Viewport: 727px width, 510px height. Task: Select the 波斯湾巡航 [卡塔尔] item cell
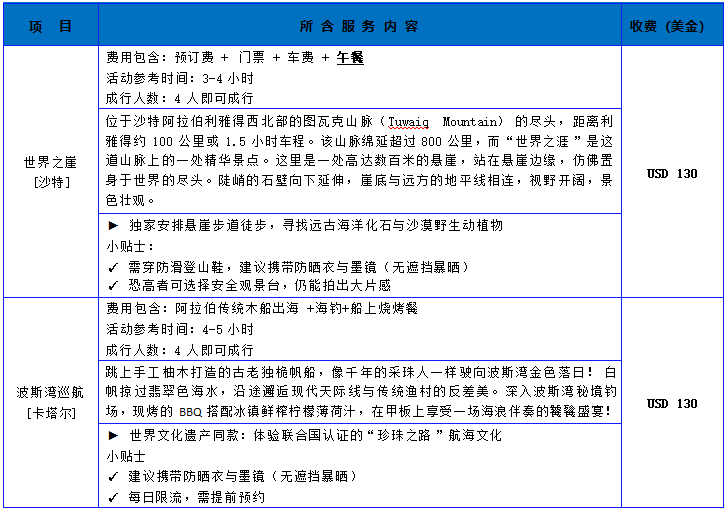pos(50,403)
